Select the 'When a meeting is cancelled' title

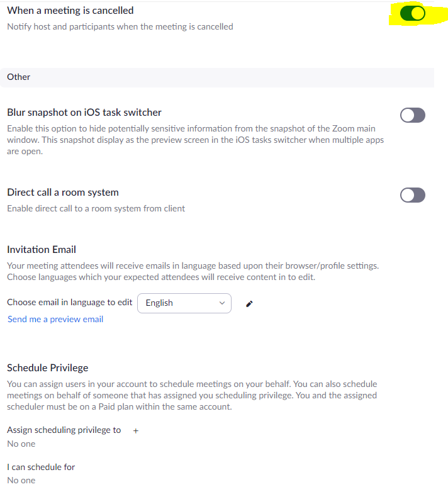tap(70, 11)
